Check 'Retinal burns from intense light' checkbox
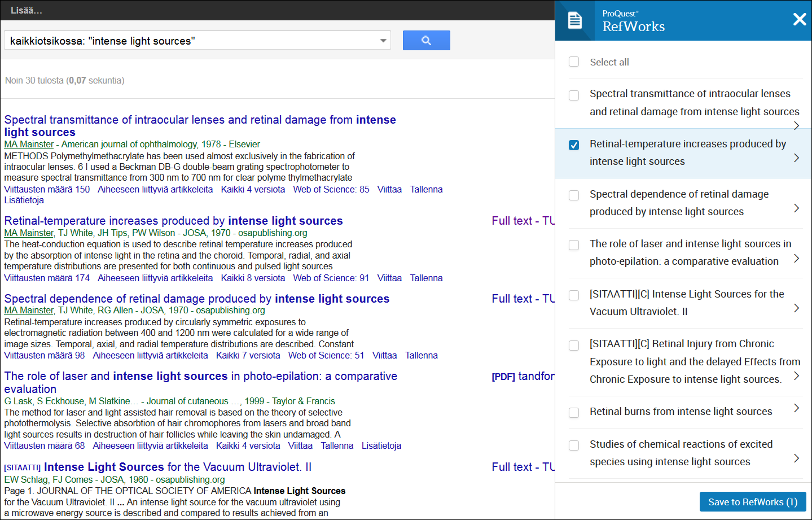 (574, 413)
